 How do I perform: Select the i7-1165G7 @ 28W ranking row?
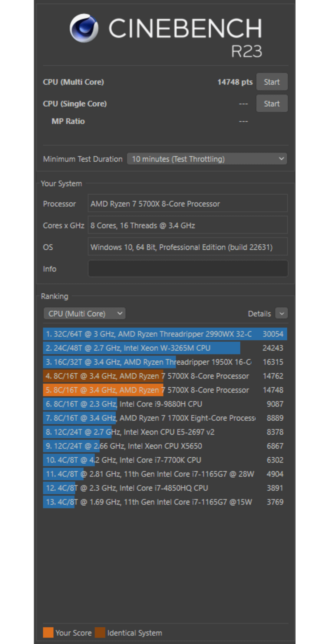(x=165, y=474)
